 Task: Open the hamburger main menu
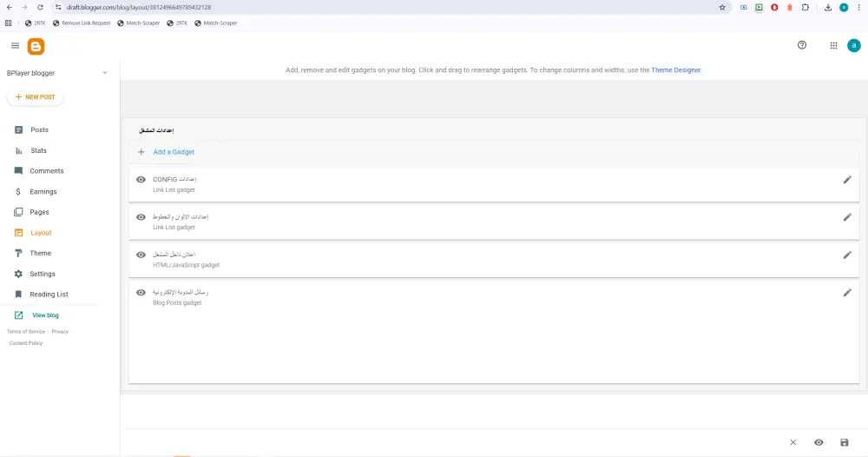coord(15,45)
